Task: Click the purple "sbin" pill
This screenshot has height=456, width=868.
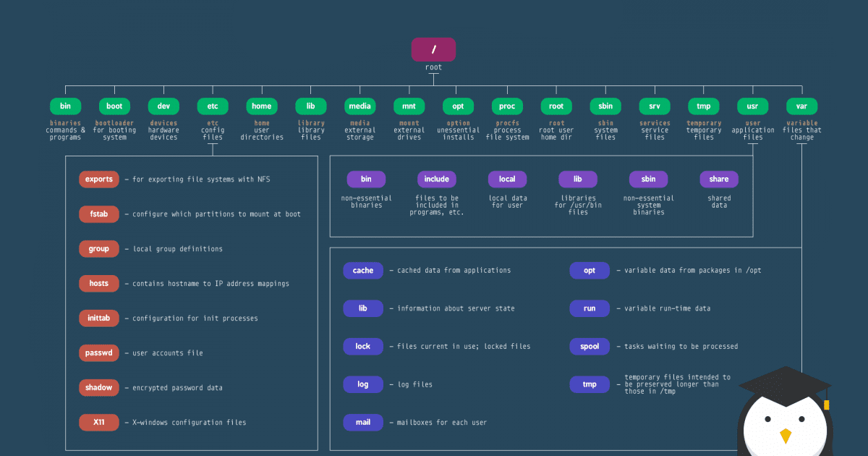Action: pos(649,179)
